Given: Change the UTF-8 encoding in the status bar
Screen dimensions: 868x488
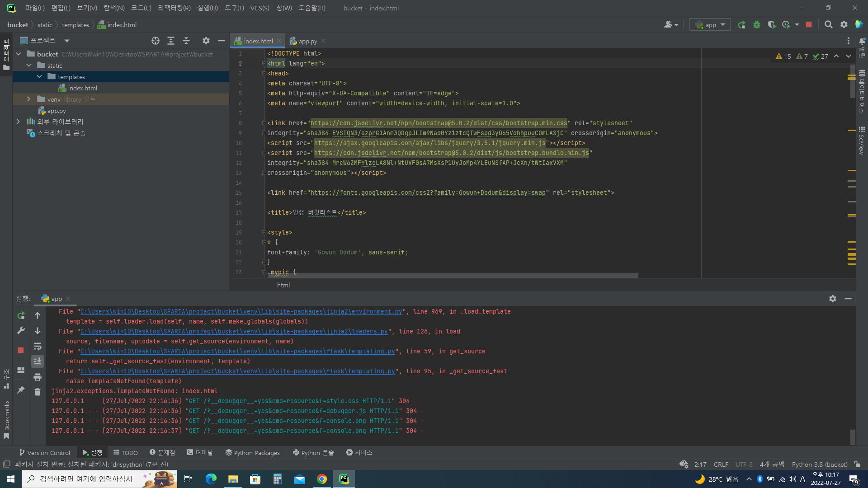Looking at the screenshot, I should point(744,464).
